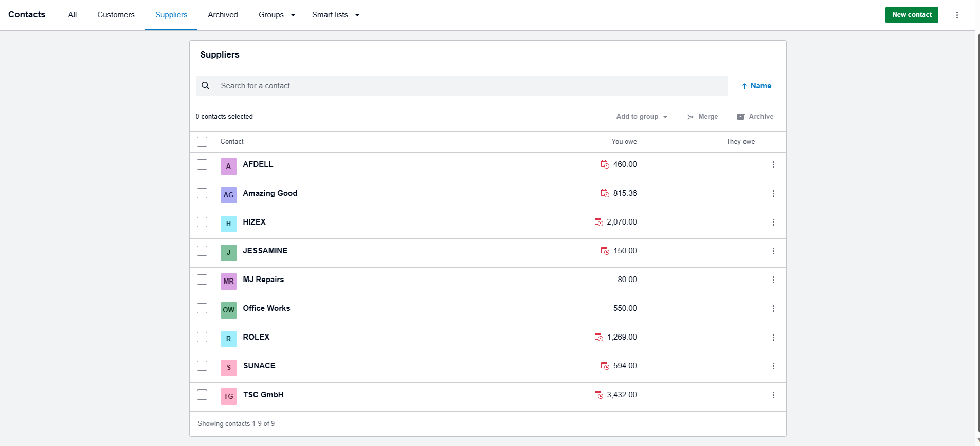
Task: Open the Smart lists dropdown
Action: click(335, 15)
